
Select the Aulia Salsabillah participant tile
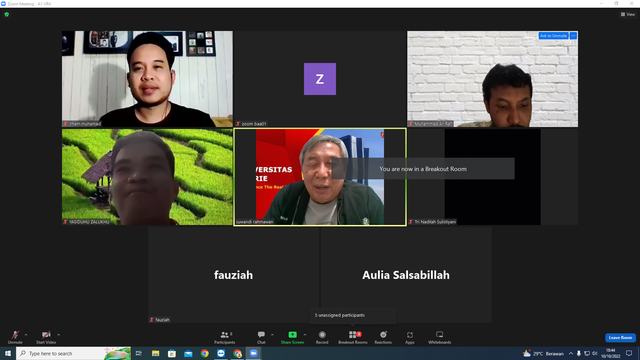pos(406,275)
